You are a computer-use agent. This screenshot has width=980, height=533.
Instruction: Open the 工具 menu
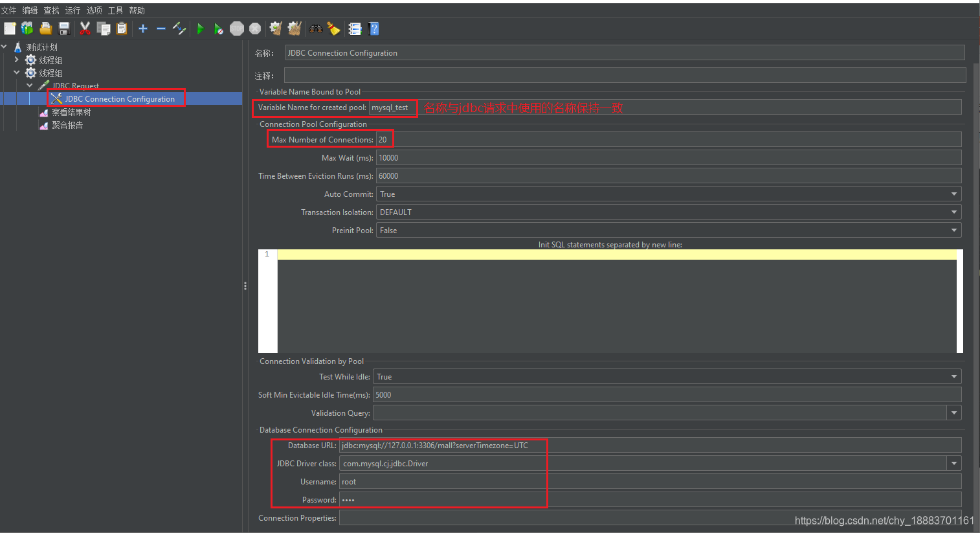[116, 10]
